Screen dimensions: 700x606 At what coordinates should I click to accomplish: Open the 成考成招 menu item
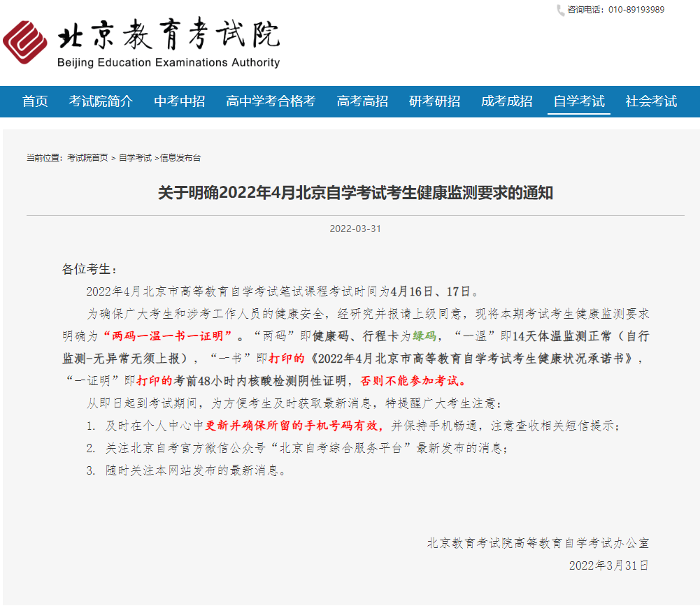click(x=506, y=101)
